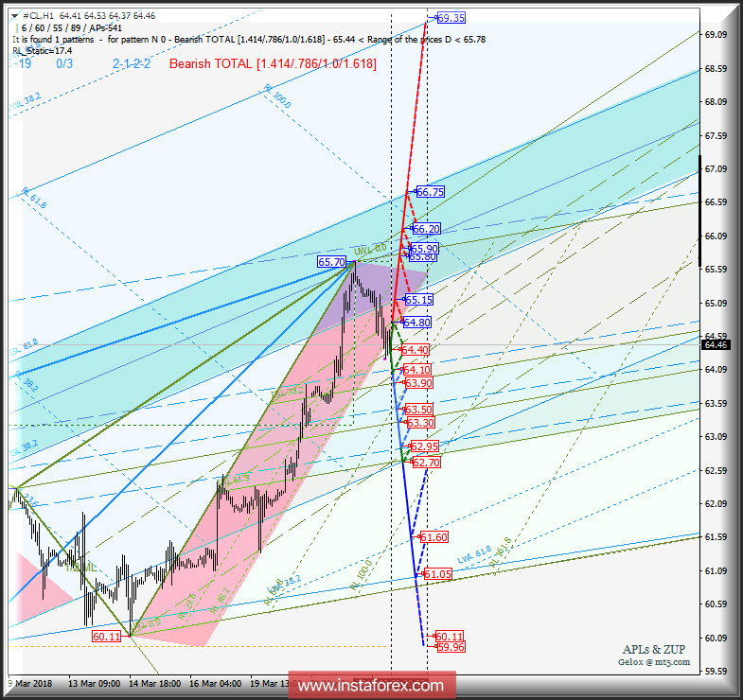
Task: Click the 65.15 blue level label
Action: [x=419, y=300]
